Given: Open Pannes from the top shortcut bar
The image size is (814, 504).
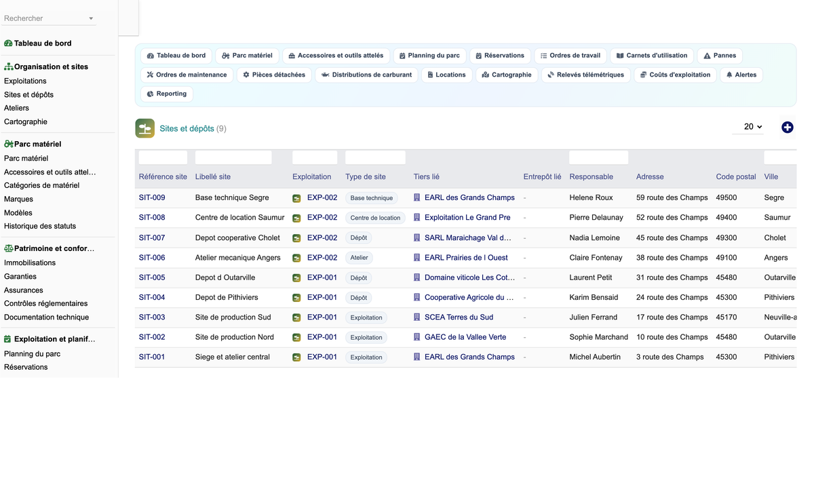Looking at the screenshot, I should click(720, 56).
